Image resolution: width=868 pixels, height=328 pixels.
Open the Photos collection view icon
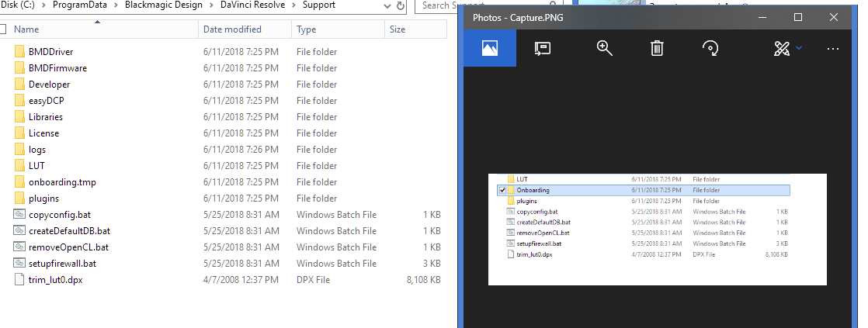(x=490, y=48)
